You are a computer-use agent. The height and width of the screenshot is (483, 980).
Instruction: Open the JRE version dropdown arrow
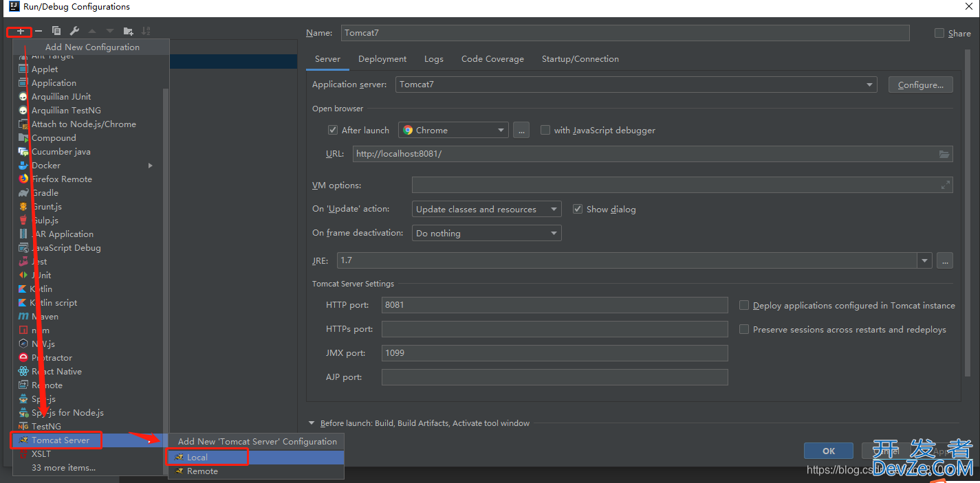click(924, 260)
